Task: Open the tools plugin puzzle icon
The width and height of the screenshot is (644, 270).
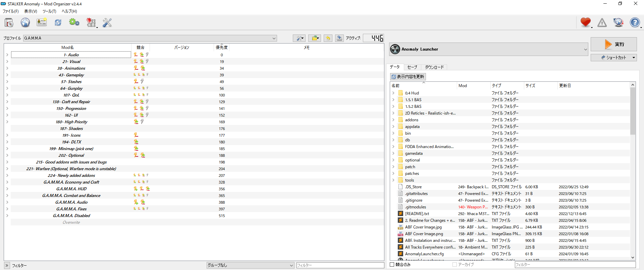Action: (x=91, y=22)
